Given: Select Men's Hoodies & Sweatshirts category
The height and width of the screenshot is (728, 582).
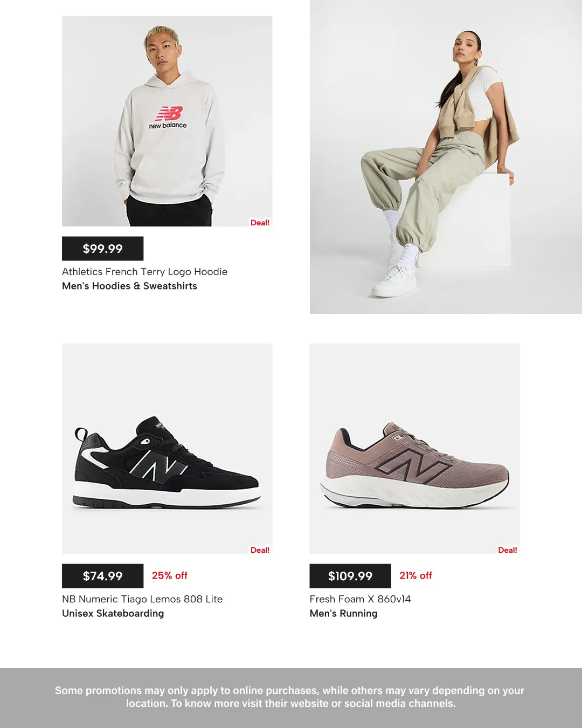Looking at the screenshot, I should (129, 286).
